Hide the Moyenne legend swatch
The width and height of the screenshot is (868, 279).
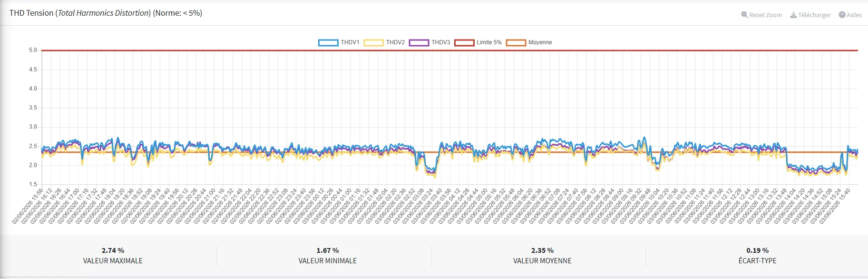pyautogui.click(x=516, y=42)
